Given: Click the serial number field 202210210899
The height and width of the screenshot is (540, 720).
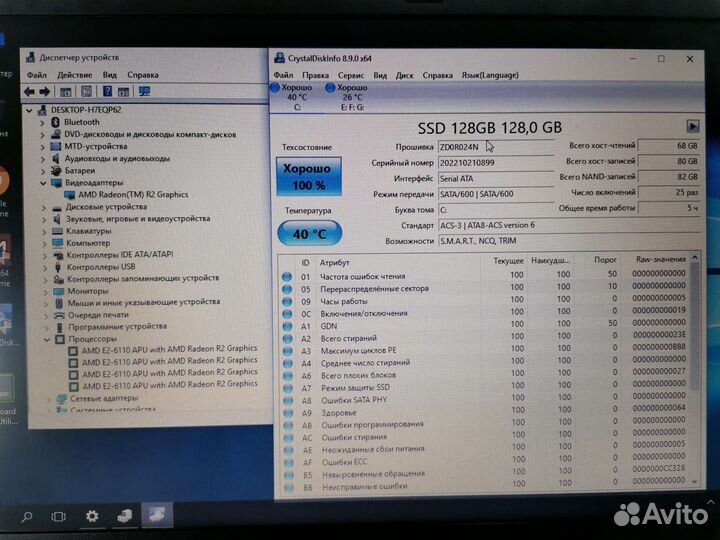Looking at the screenshot, I should click(x=496, y=163).
